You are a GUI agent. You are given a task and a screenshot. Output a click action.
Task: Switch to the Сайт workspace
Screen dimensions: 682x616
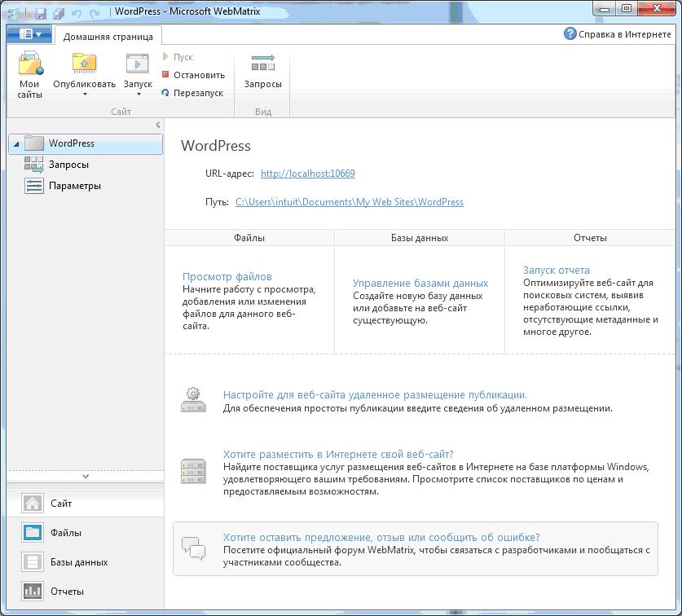click(x=86, y=504)
